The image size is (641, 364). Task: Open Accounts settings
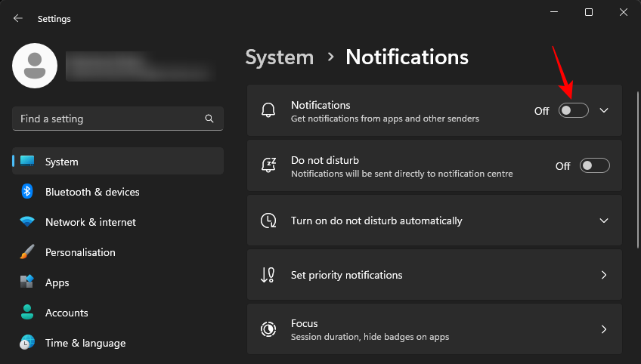(118, 313)
